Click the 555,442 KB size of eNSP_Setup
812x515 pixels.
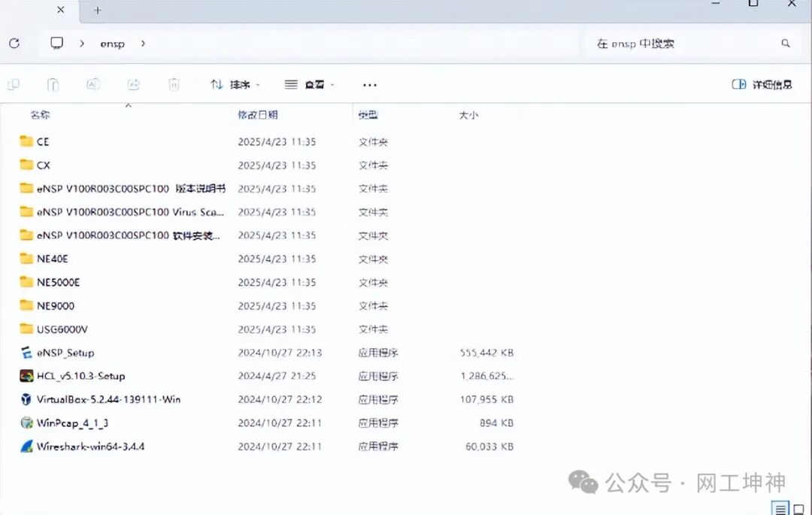point(486,353)
